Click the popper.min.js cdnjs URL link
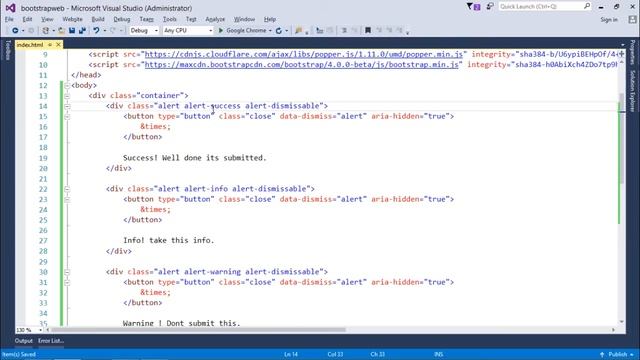This screenshot has width=640, height=360. [304, 54]
